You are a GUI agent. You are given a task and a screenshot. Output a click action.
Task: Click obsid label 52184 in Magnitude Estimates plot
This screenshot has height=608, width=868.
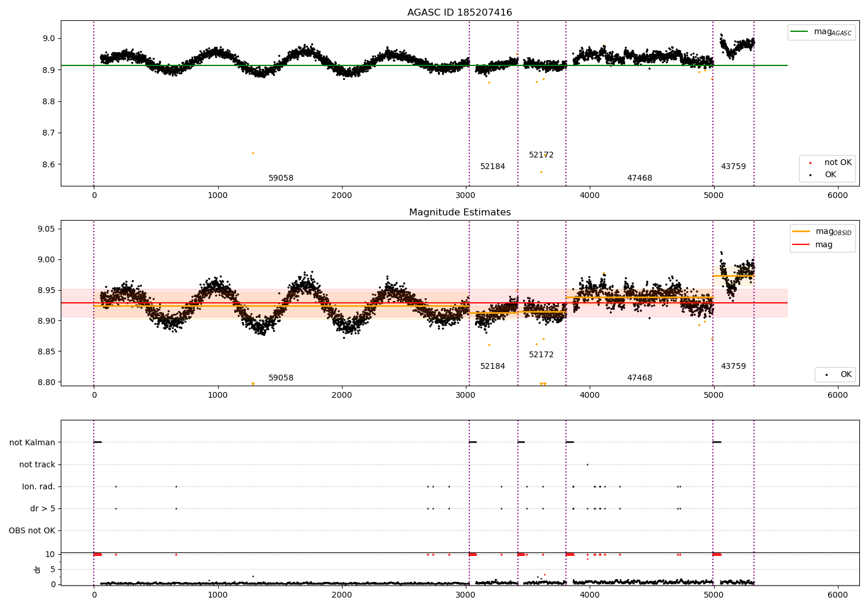pyautogui.click(x=492, y=367)
